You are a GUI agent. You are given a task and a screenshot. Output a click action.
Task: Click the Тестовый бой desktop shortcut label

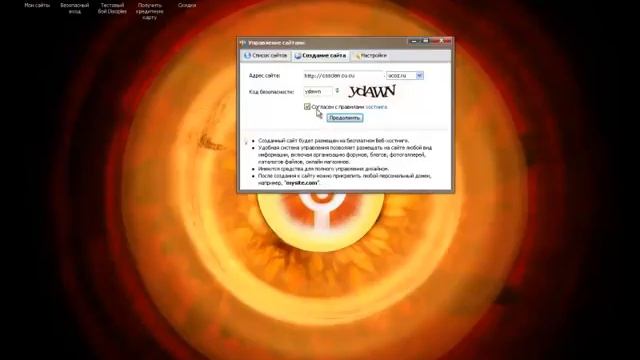(112, 9)
